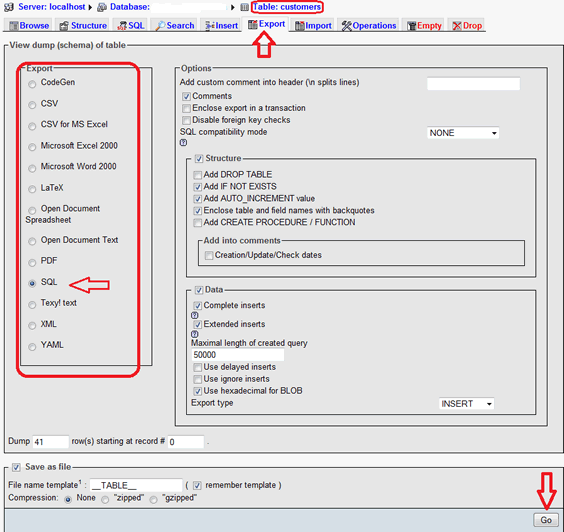Click the Browse tab icon
Viewport: 564px width, 532px height.
[14, 26]
